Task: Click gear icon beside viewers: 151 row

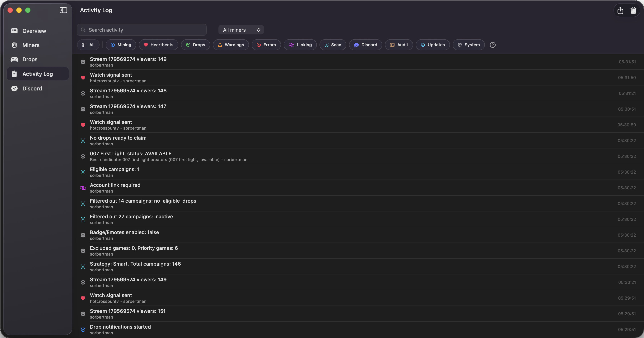Action: click(x=83, y=314)
